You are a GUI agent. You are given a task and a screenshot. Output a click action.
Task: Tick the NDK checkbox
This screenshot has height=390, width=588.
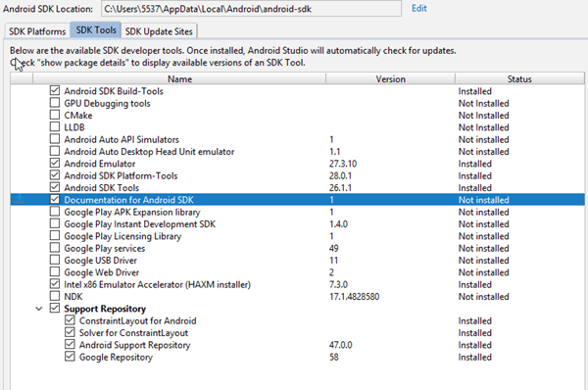(x=55, y=296)
